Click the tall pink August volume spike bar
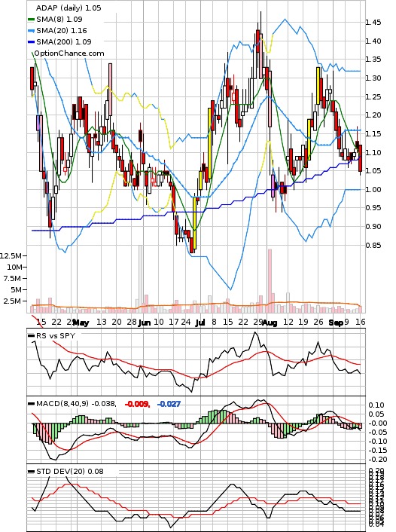 (270, 281)
